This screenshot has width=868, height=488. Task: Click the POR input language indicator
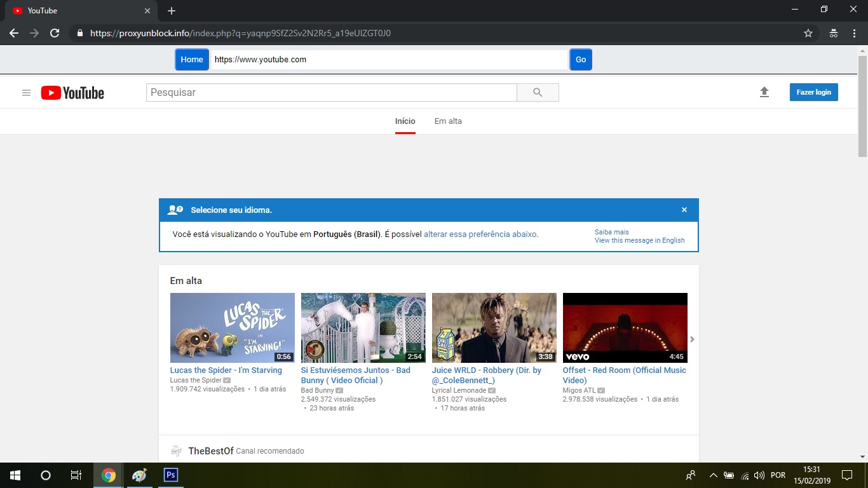(x=778, y=475)
